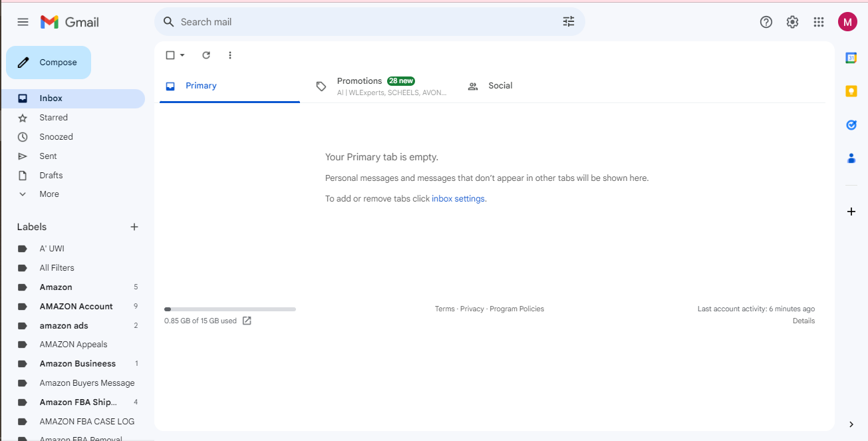This screenshot has width=868, height=441.
Task: Open the Inbox folder
Action: (x=72, y=98)
